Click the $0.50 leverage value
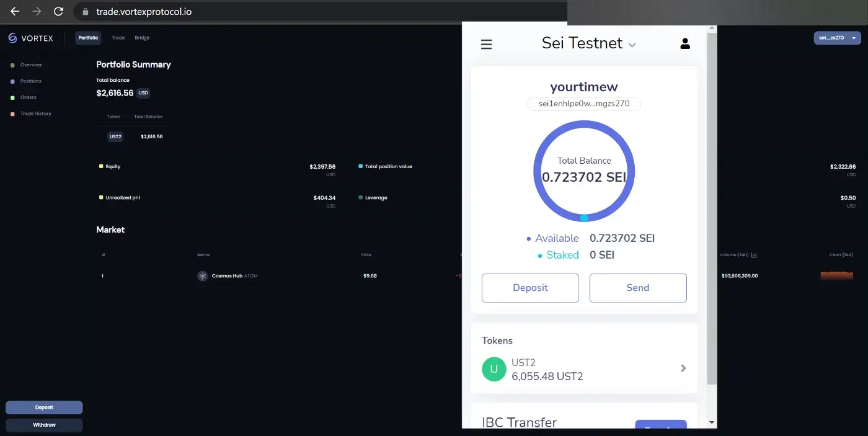 (848, 198)
